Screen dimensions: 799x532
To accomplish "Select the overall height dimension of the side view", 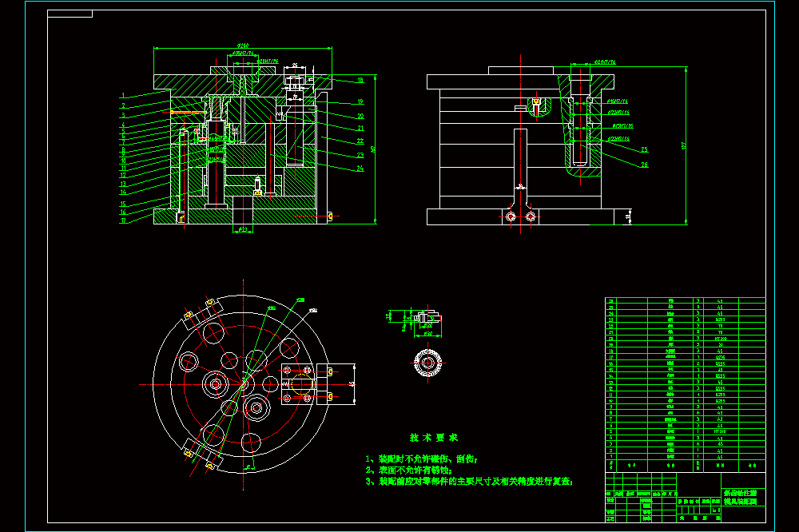I will coord(684,145).
